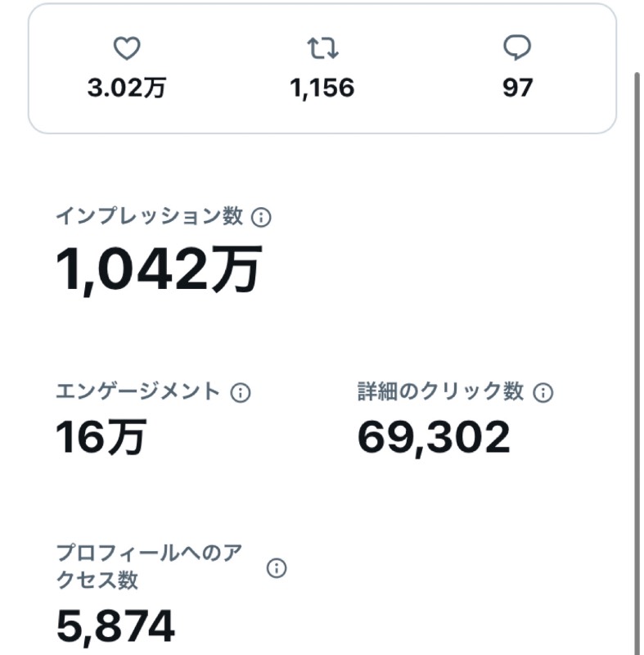The image size is (644, 655).
Task: Select the 1,042万 impressions value
Action: (159, 269)
